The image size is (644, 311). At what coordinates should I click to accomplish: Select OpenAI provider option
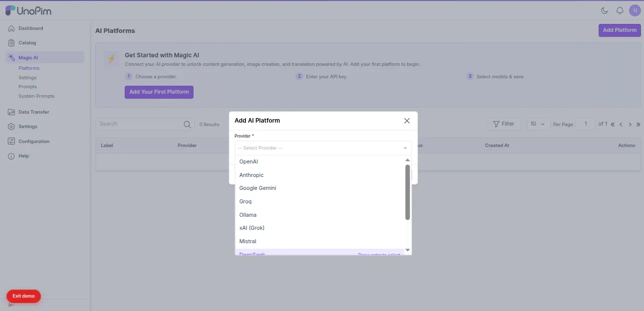coord(319,161)
